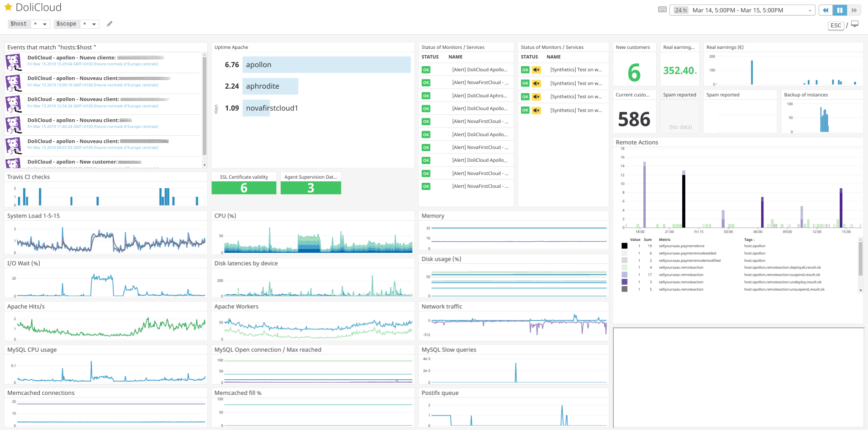Click the SSL Certificate validity value 6
868x430 pixels.
(x=244, y=188)
